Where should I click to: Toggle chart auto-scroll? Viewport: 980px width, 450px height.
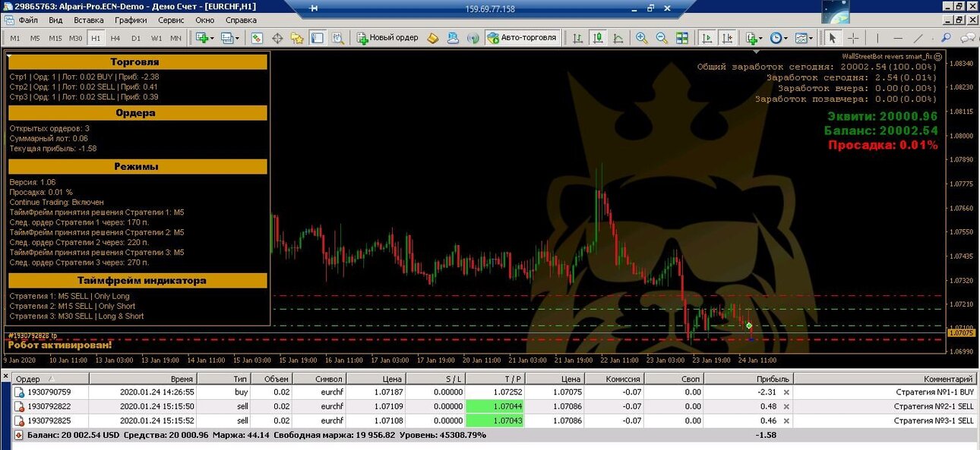click(707, 38)
